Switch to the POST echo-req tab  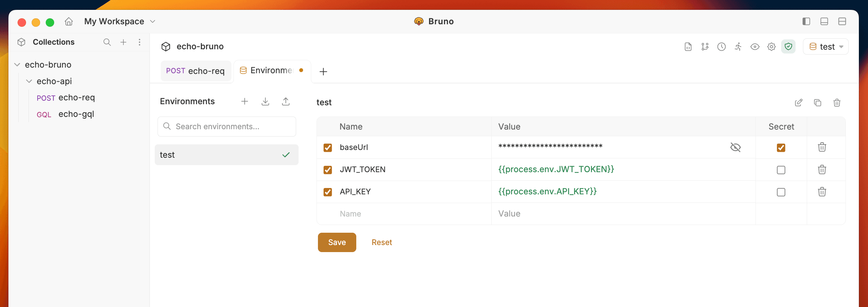click(196, 71)
